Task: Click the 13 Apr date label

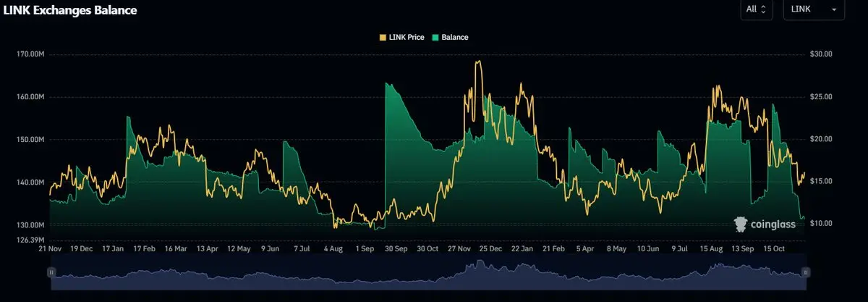Action: pos(207,248)
